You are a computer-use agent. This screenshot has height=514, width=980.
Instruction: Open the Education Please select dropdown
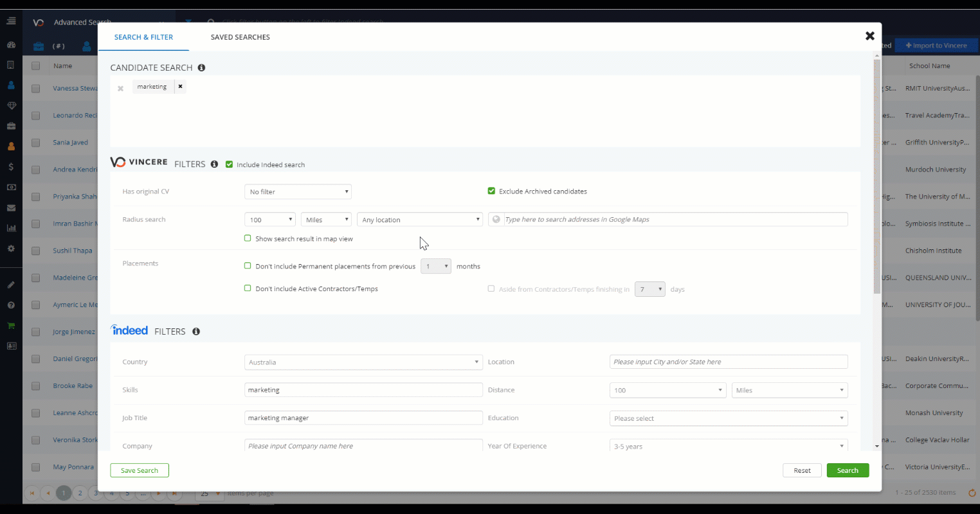pyautogui.click(x=729, y=418)
